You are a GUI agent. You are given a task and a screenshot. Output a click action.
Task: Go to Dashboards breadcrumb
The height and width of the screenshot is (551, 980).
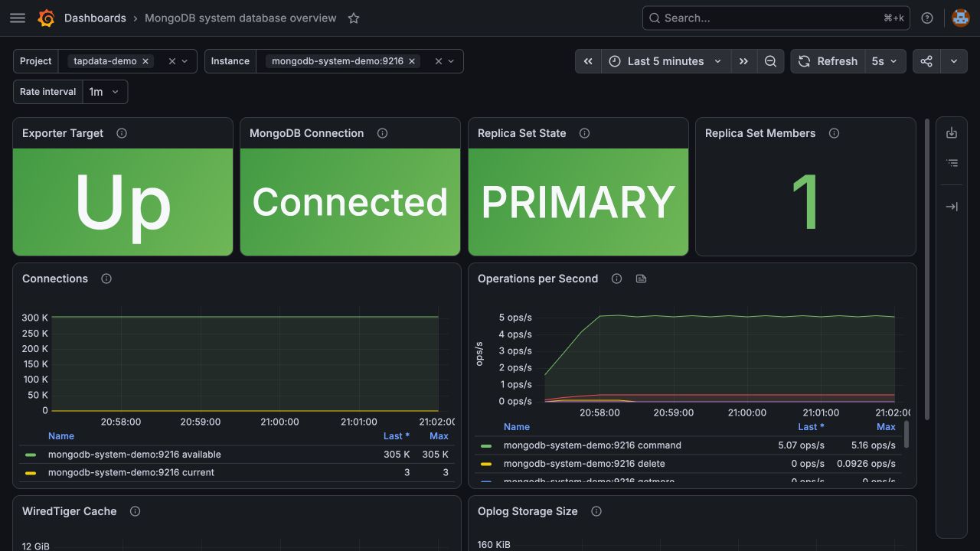pyautogui.click(x=95, y=18)
